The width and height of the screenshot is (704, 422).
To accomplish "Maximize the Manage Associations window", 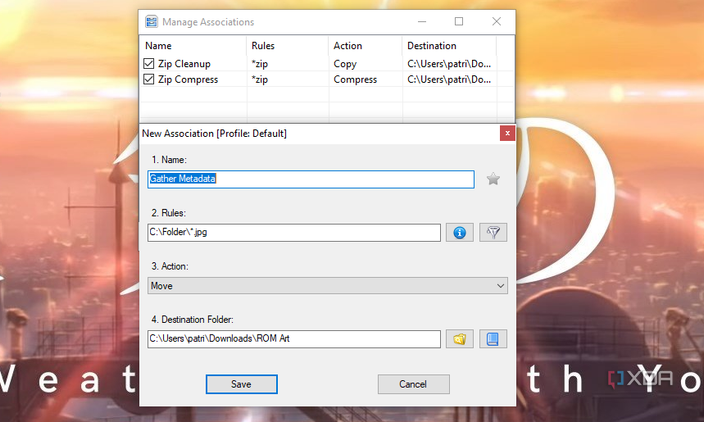I will (459, 22).
